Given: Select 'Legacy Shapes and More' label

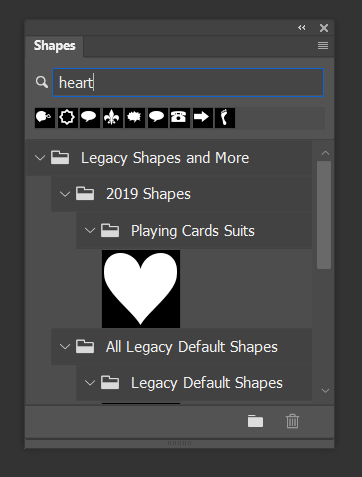Looking at the screenshot, I should tap(165, 158).
